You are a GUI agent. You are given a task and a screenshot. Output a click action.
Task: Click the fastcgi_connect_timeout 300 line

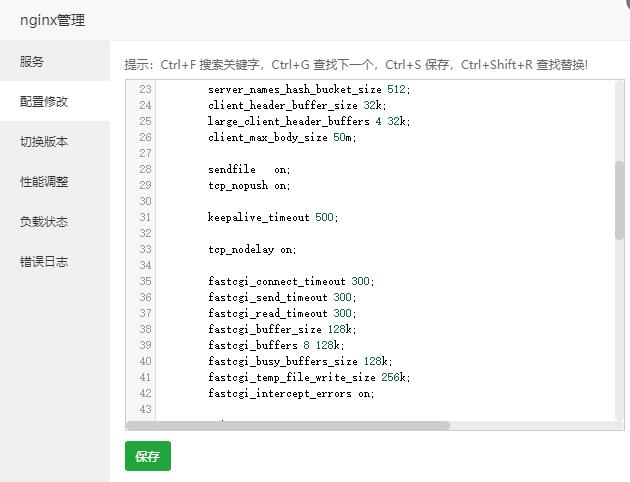tap(291, 281)
